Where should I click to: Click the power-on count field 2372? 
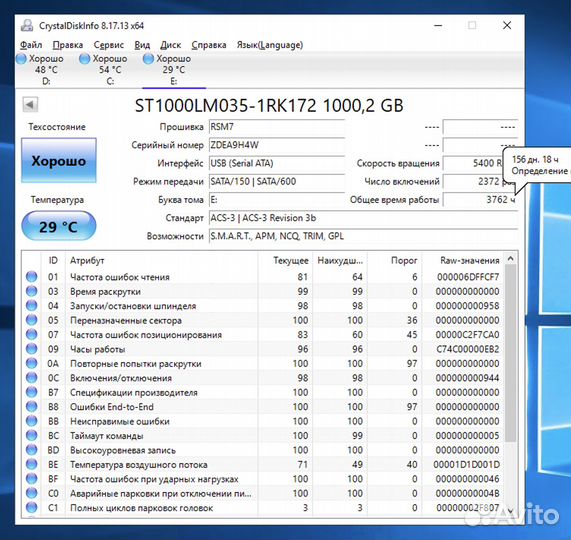[x=480, y=182]
